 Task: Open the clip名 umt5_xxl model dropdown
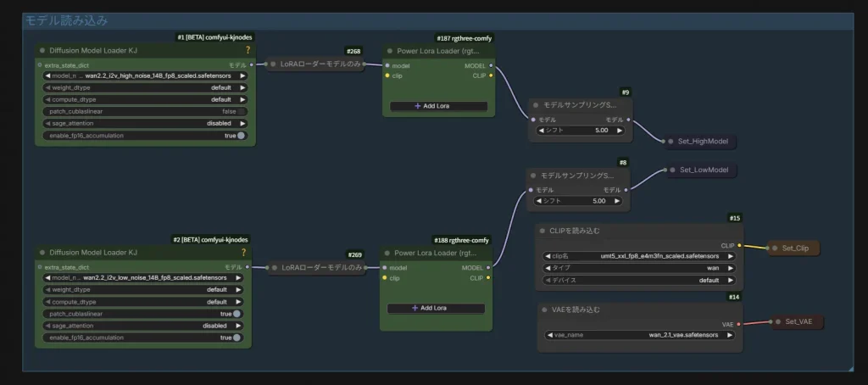pyautogui.click(x=638, y=255)
